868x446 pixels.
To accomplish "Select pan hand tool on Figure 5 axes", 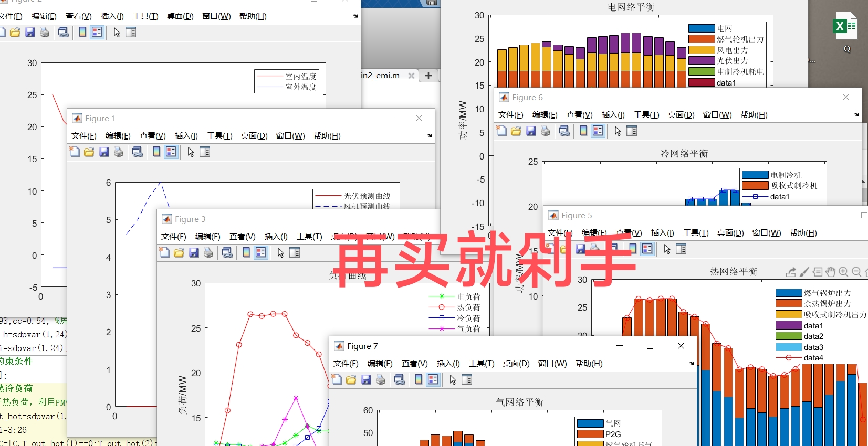I will (x=830, y=272).
